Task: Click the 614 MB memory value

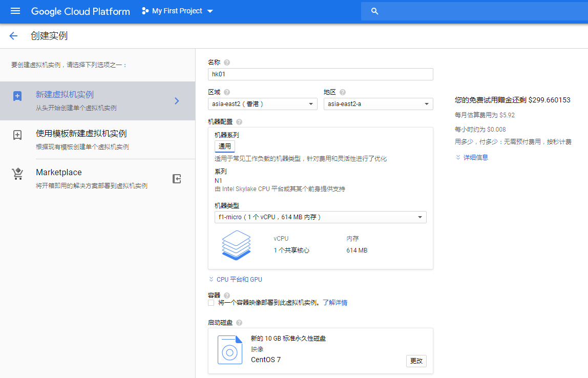Action: click(357, 250)
